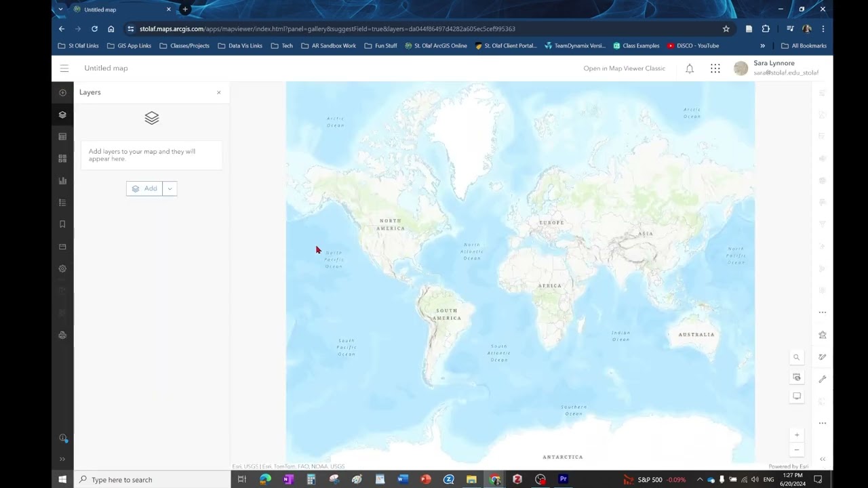Click the Powered by Esri attribution

click(x=788, y=466)
